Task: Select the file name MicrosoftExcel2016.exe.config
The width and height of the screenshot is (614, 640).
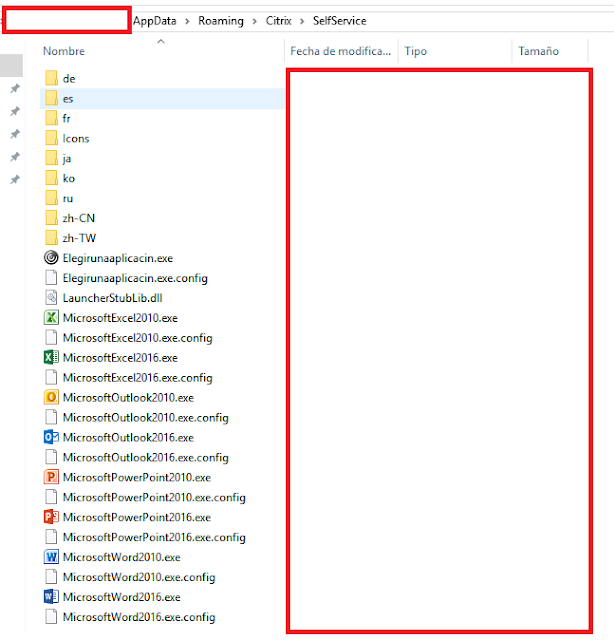Action: click(138, 378)
